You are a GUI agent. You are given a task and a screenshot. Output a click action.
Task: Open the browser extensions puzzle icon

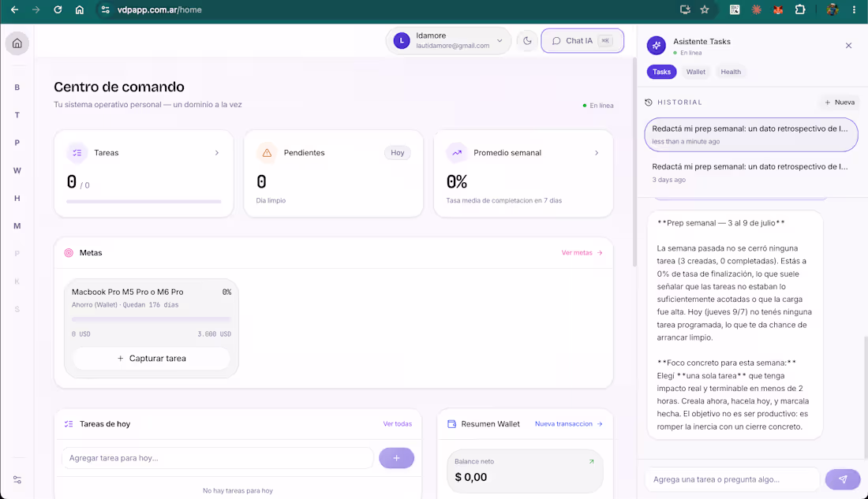point(800,9)
